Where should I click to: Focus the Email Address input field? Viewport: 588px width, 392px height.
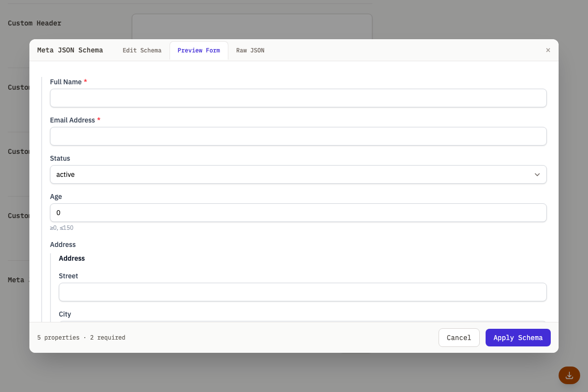pos(298,136)
